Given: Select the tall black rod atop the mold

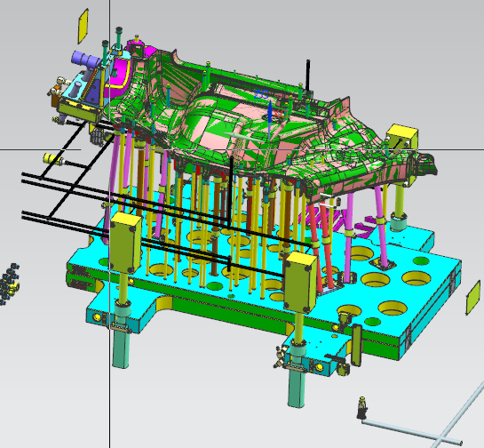Looking at the screenshot, I should 308,75.
